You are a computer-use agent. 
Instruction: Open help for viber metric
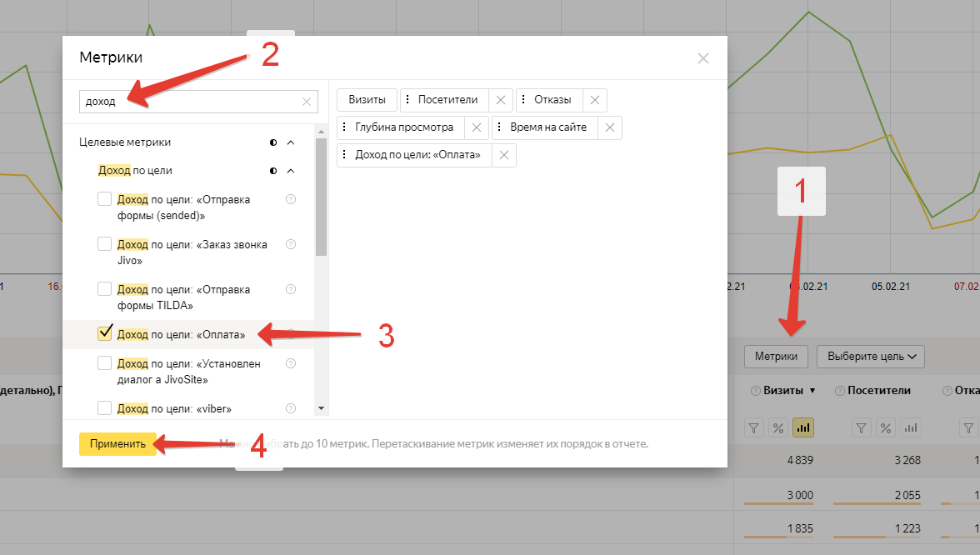(x=291, y=408)
